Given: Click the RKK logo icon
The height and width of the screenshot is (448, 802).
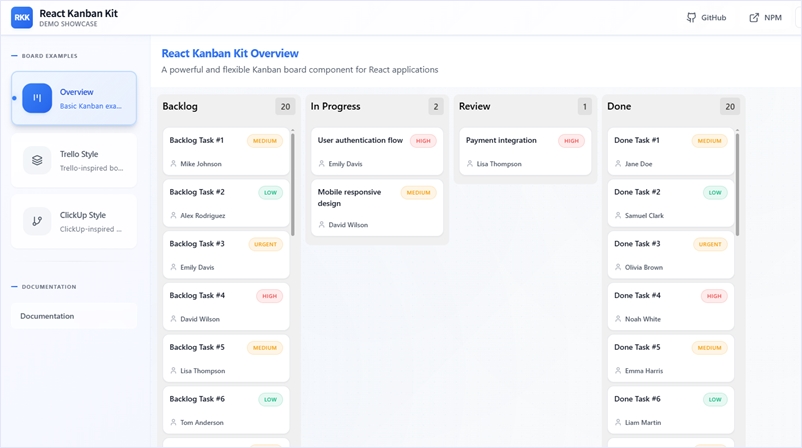Looking at the screenshot, I should pos(22,17).
